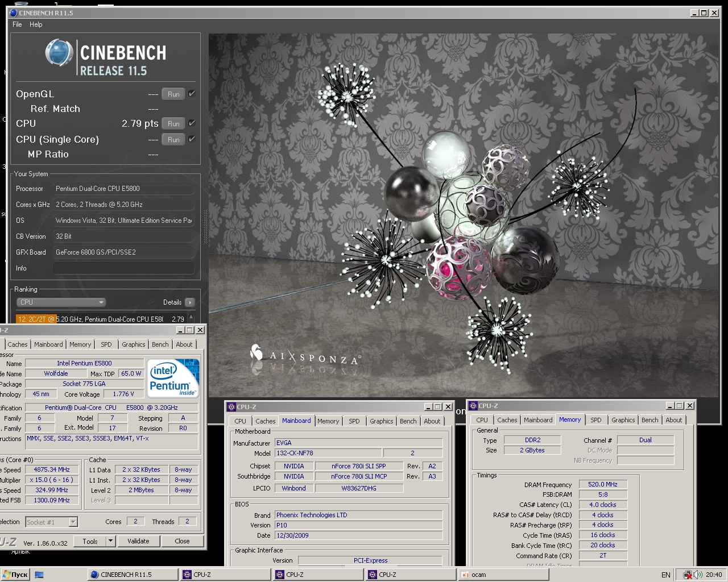The image size is (728, 582).
Task: Toggle the OpenGL test checkbox
Action: point(192,94)
